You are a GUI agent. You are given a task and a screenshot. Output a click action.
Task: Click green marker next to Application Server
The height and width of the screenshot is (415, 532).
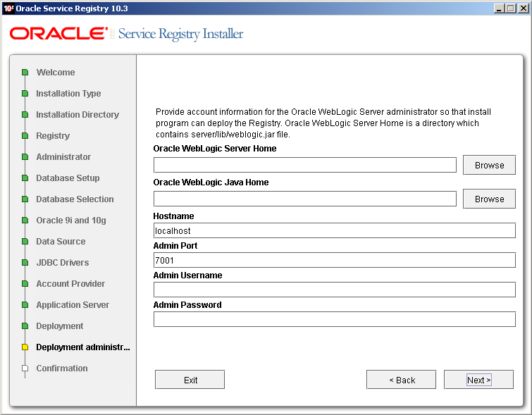click(x=25, y=304)
